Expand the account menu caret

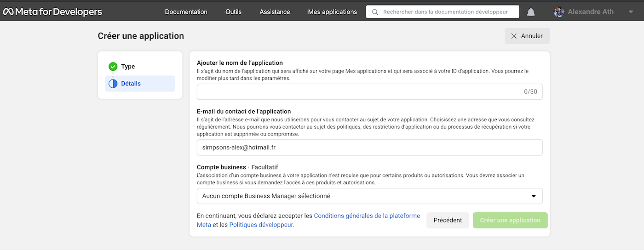click(x=631, y=12)
